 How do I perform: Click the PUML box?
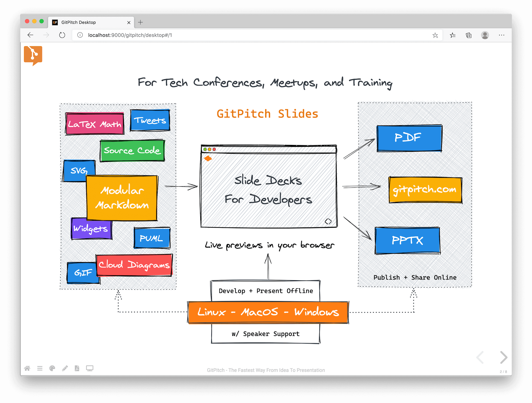(152, 238)
